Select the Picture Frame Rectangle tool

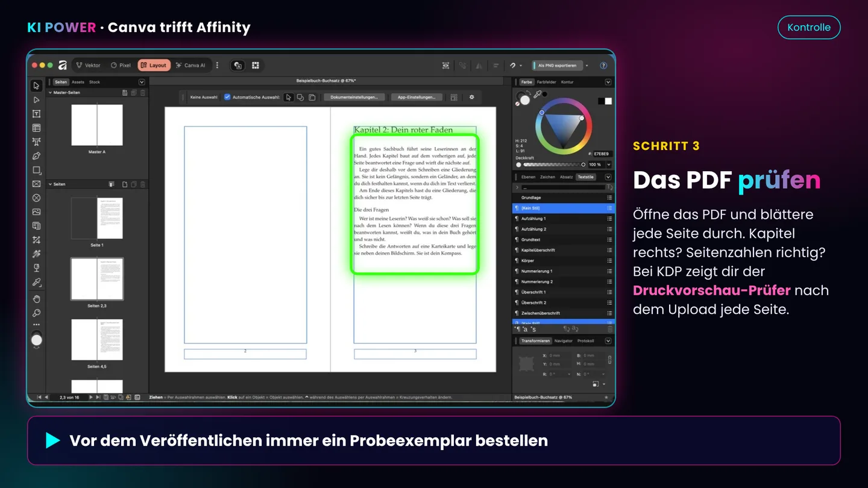pyautogui.click(x=37, y=184)
